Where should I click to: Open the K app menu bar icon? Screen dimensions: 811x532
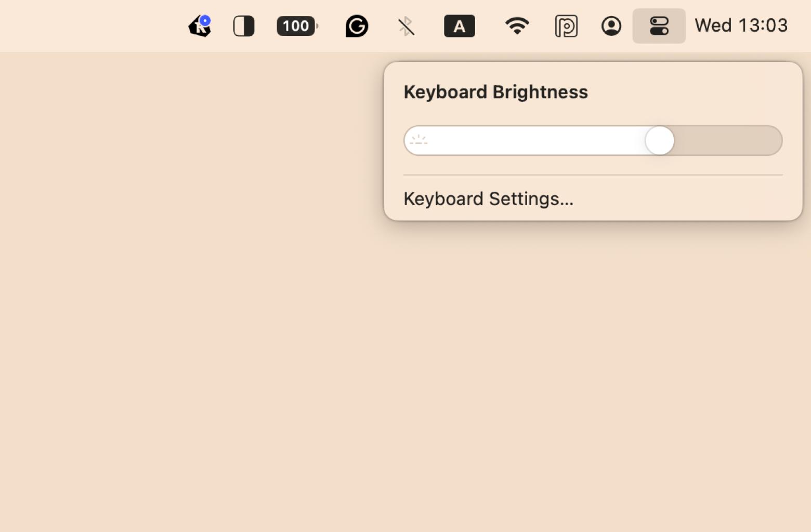199,26
